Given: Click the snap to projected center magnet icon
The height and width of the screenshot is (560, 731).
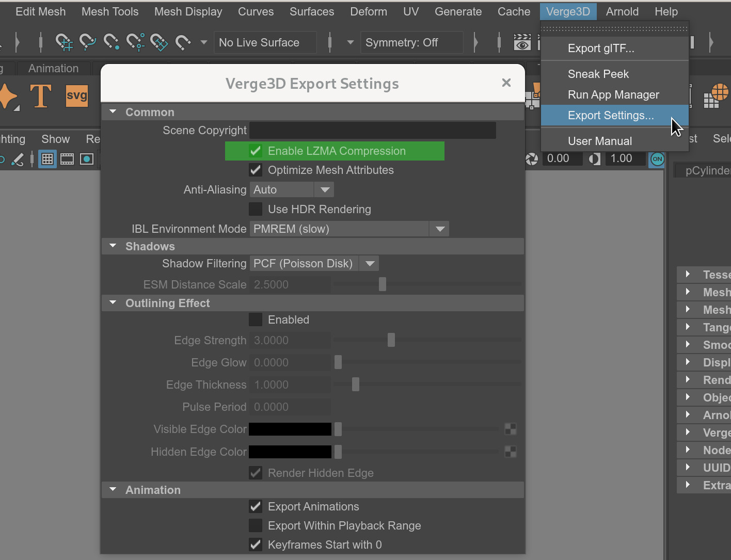Looking at the screenshot, I should click(135, 42).
